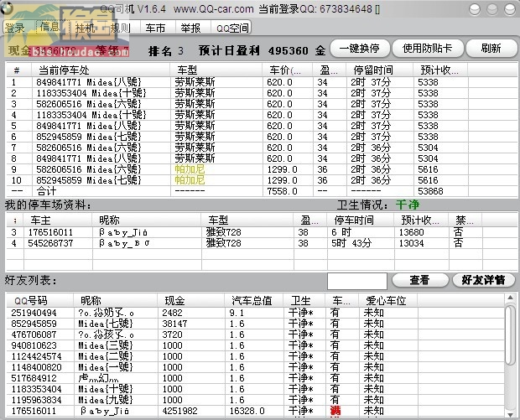Open 好友详情 button
Image resolution: width=520 pixels, height=420 pixels.
484,280
